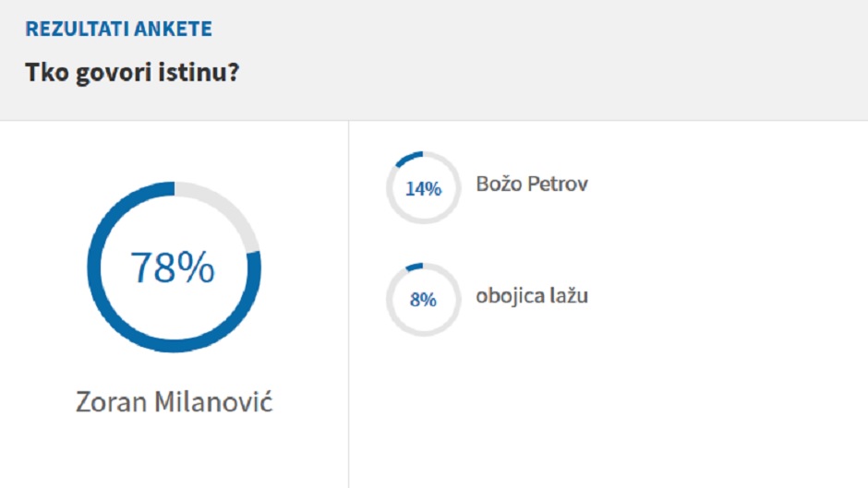Image resolution: width=868 pixels, height=488 pixels.
Task: Click the gray part of the 14% ring
Action: [x=423, y=221]
